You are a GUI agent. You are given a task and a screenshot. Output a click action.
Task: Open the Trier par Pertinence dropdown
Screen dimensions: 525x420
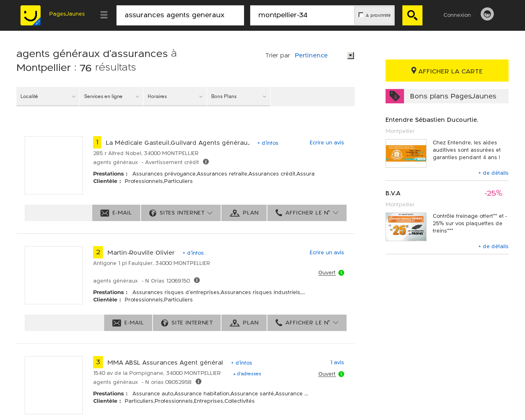[324, 55]
